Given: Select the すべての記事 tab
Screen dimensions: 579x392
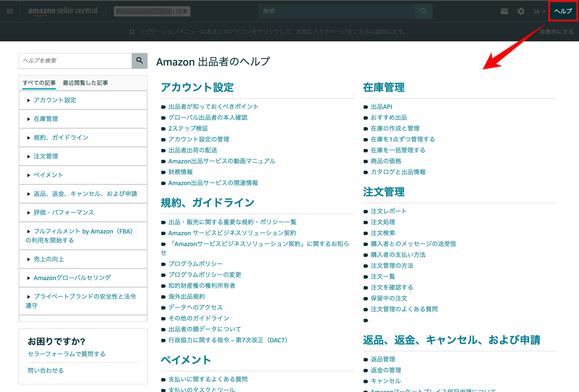Looking at the screenshot, I should coord(39,83).
